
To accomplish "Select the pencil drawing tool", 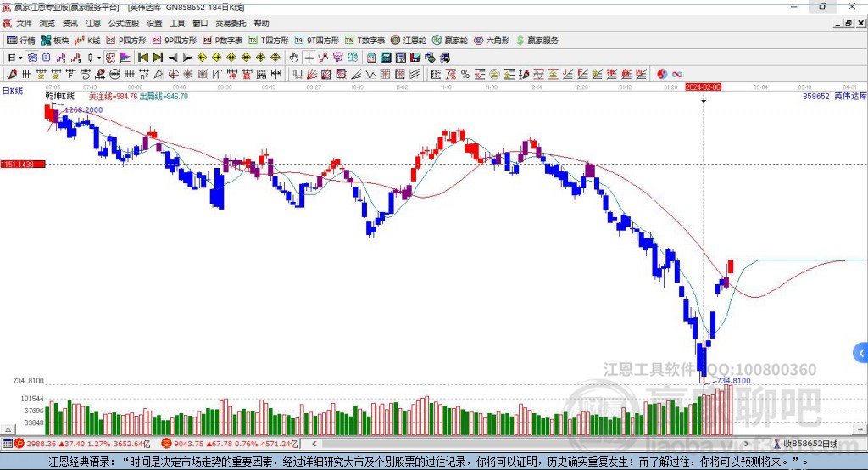I will pyautogui.click(x=12, y=75).
